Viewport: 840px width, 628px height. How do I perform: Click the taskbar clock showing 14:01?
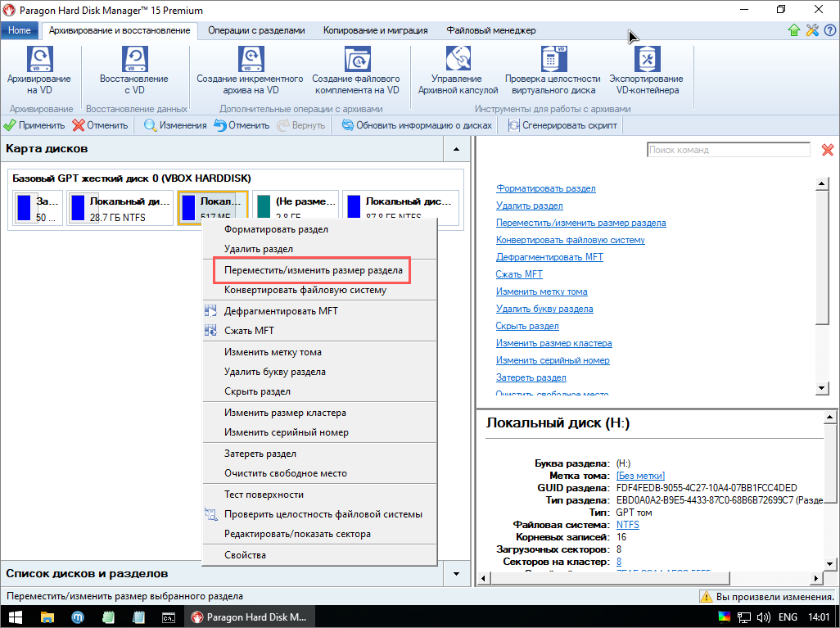click(819, 617)
